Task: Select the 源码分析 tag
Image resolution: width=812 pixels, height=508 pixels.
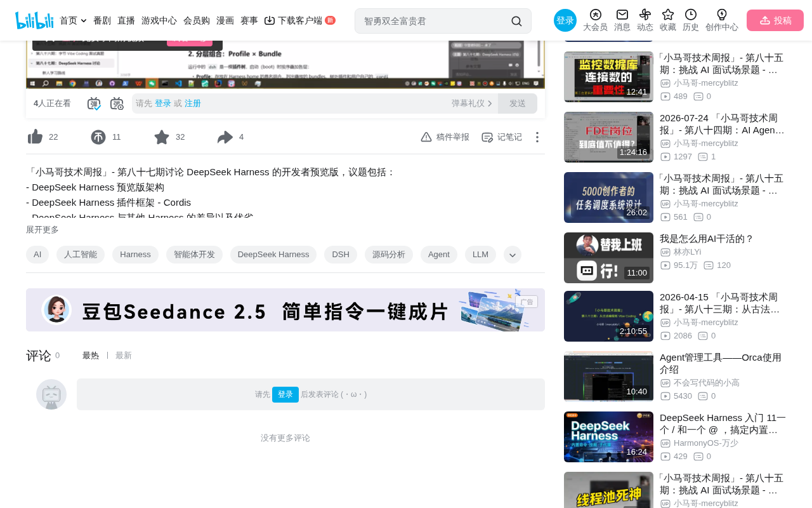Action: (389, 255)
